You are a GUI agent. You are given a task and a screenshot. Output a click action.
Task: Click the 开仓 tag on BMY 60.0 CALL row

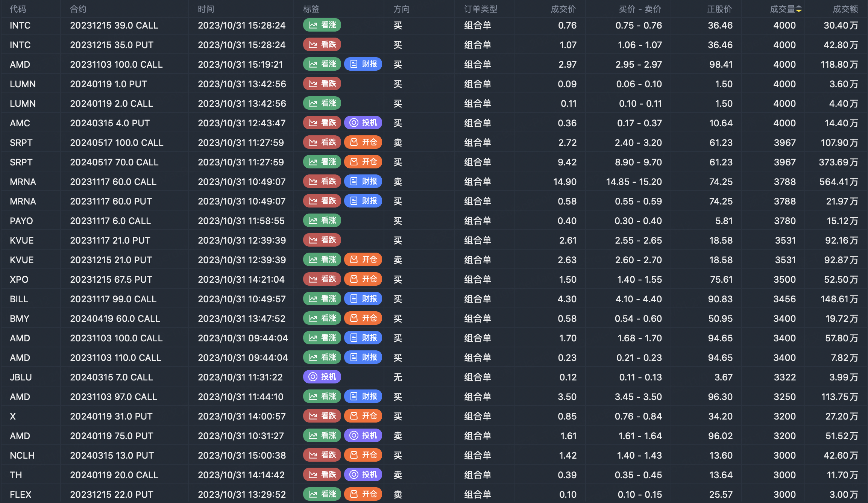pos(363,318)
